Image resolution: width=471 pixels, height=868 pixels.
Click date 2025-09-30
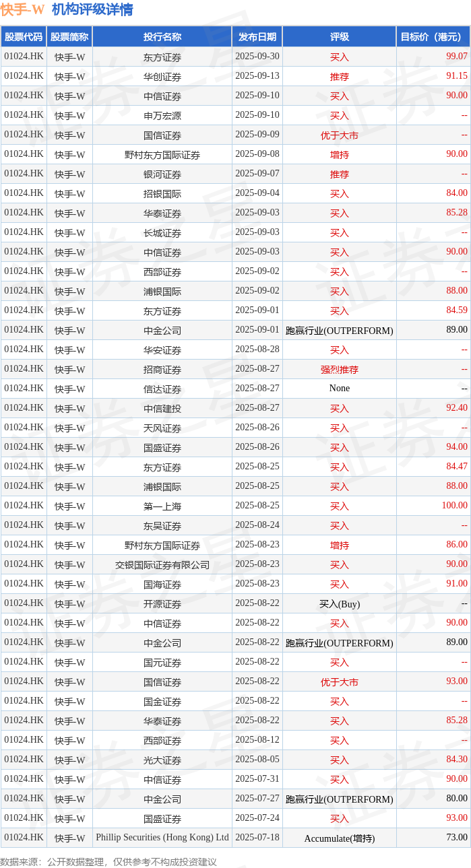pos(257,57)
